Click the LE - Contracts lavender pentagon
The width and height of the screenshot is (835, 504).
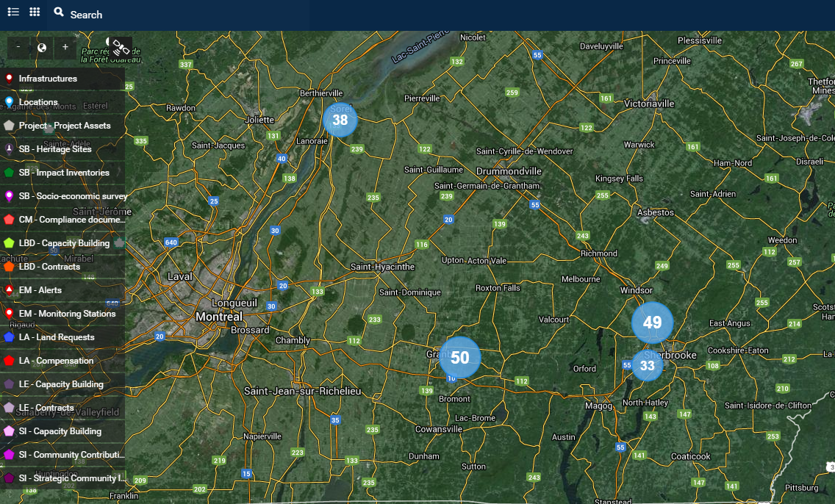(9, 408)
